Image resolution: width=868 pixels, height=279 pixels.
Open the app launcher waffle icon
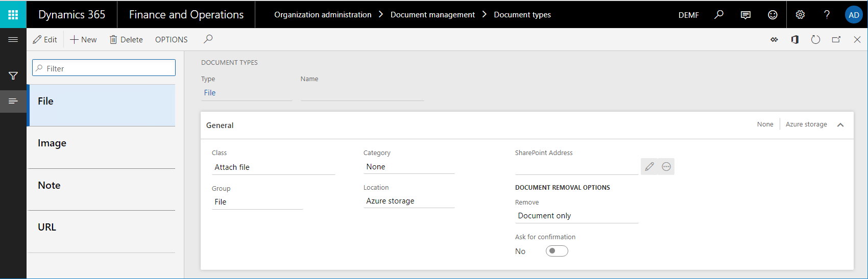click(13, 14)
